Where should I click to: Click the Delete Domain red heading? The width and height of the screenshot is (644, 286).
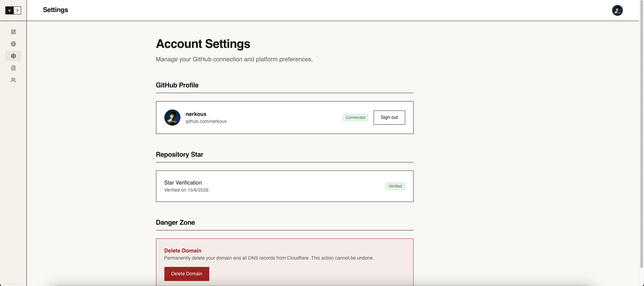(x=183, y=251)
